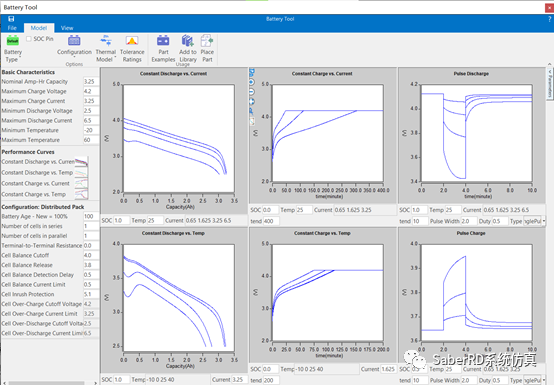Image resolution: width=554 pixels, height=385 pixels.
Task: Edit the Cell Inrush Protection value
Action: pos(91,294)
